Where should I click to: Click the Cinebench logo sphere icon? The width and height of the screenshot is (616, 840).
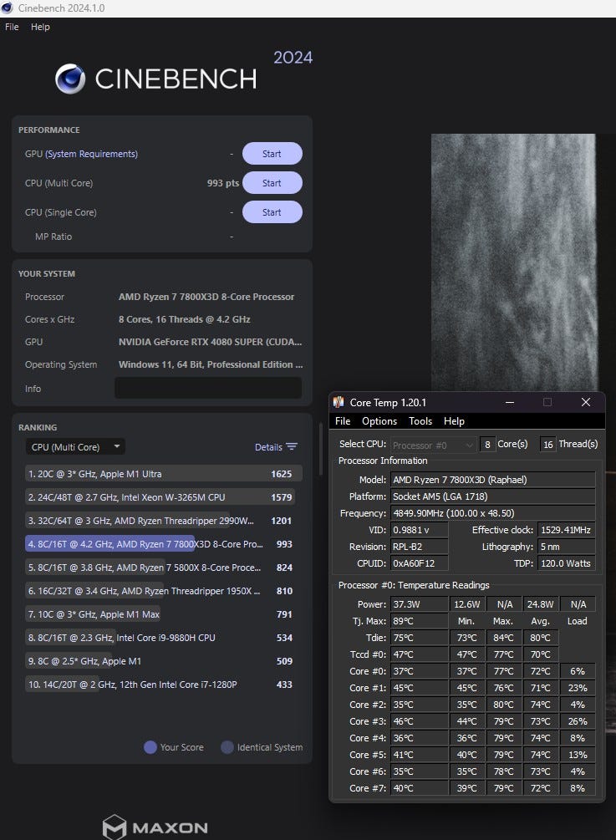(70, 79)
